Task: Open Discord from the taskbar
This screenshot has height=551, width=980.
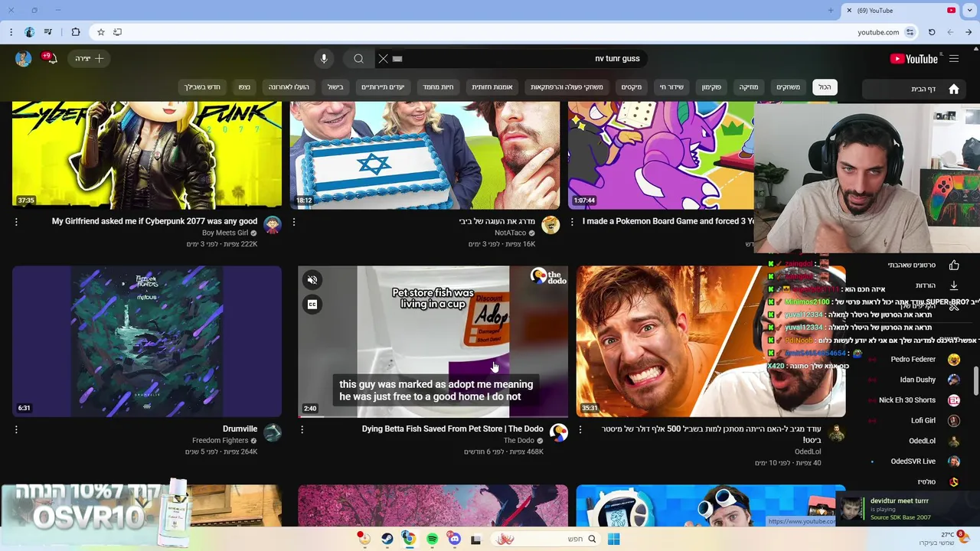Action: click(454, 539)
